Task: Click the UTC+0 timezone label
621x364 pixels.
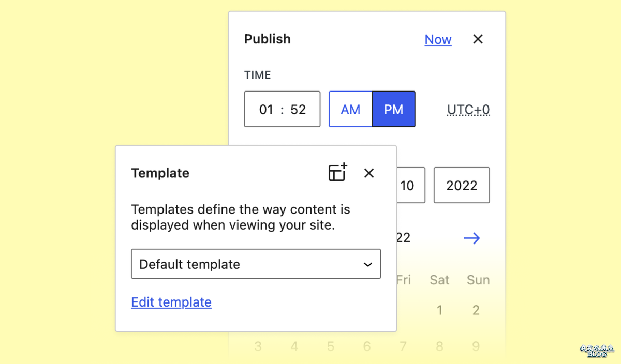Action: (468, 110)
